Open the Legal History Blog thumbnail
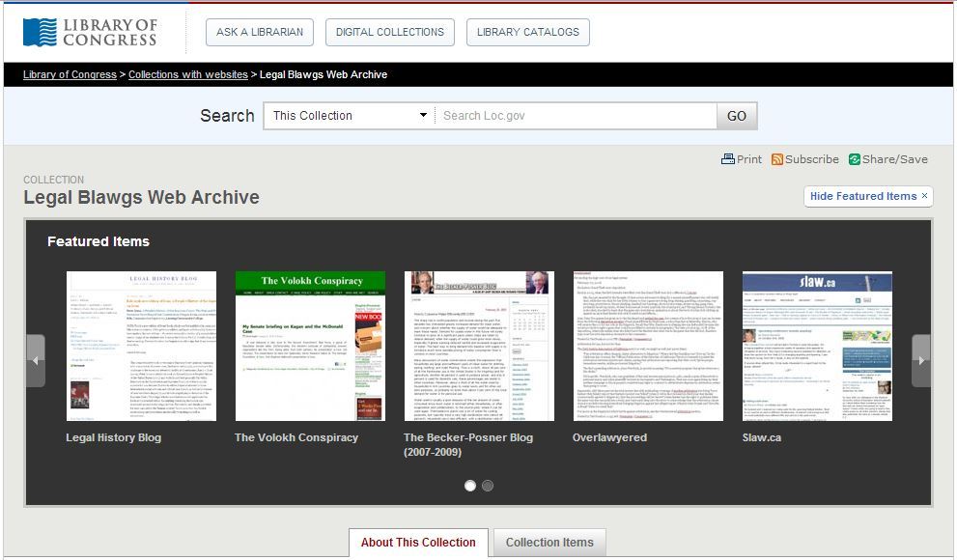957x560 pixels. (142, 346)
